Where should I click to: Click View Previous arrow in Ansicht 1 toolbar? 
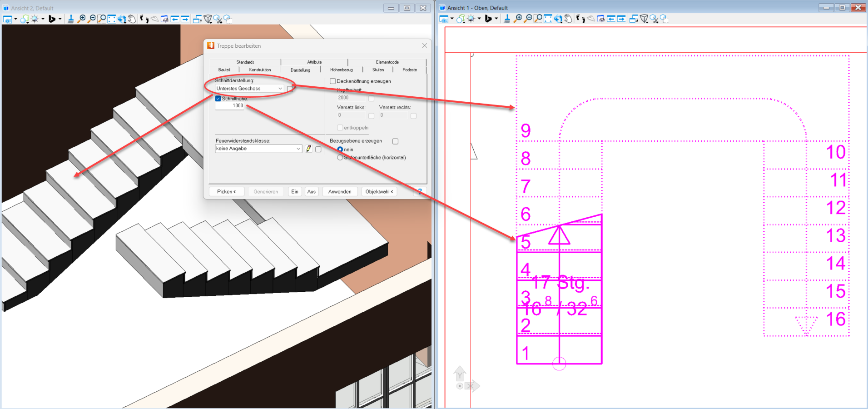(611, 19)
